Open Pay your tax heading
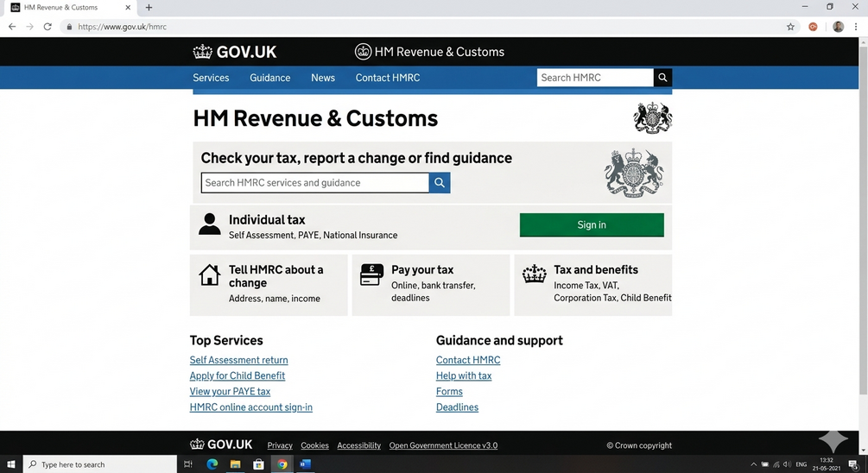The width and height of the screenshot is (868, 473). 422,270
